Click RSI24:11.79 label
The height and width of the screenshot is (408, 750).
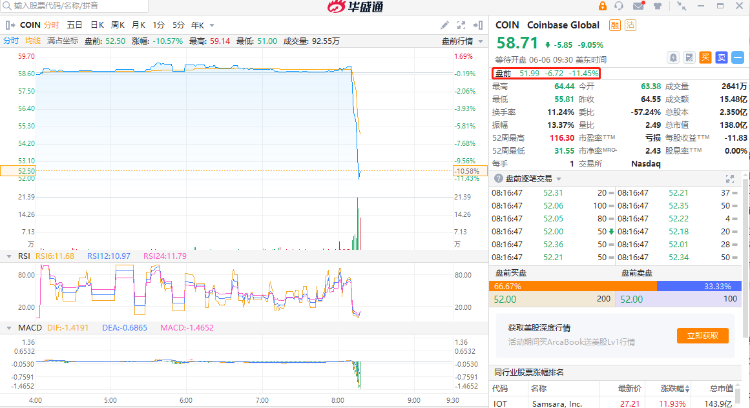(x=165, y=256)
